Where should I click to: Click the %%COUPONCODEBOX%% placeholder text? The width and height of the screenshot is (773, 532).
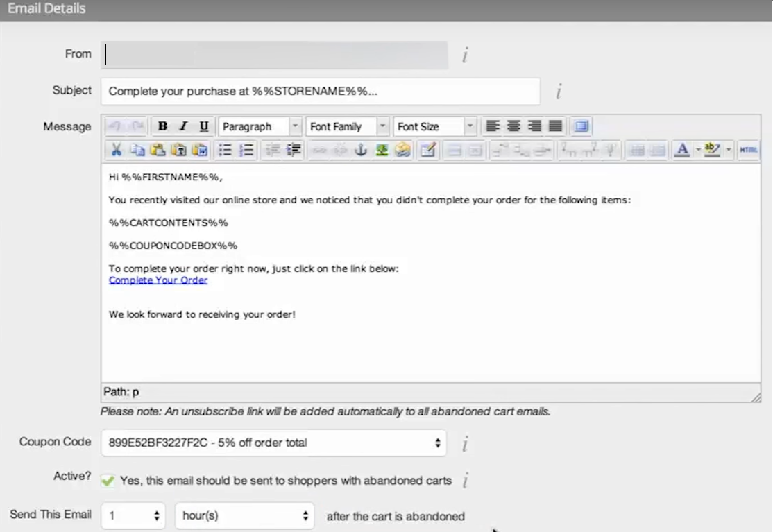tap(173, 246)
